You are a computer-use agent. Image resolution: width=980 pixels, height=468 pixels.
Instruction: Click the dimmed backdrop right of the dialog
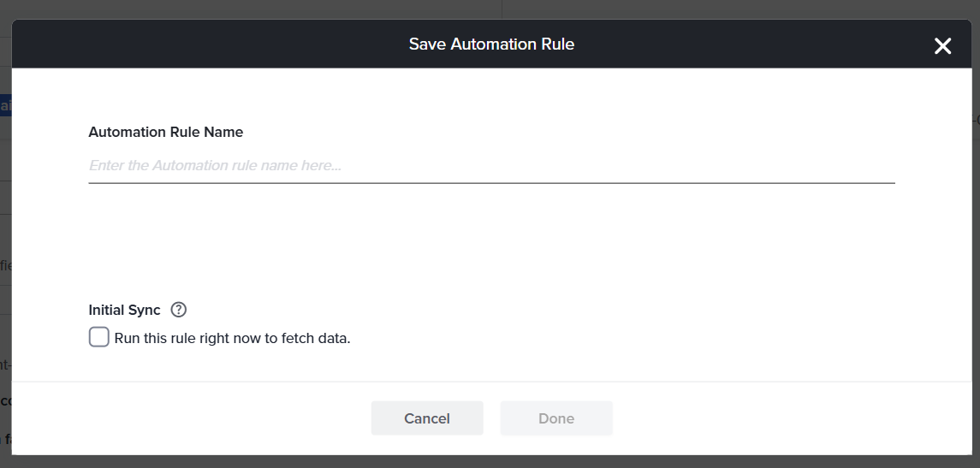coord(974,257)
